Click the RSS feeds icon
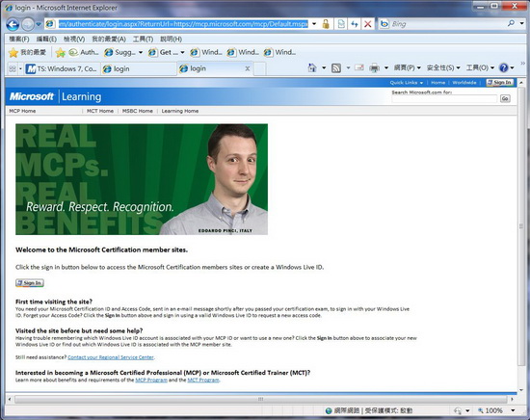 pos(336,68)
